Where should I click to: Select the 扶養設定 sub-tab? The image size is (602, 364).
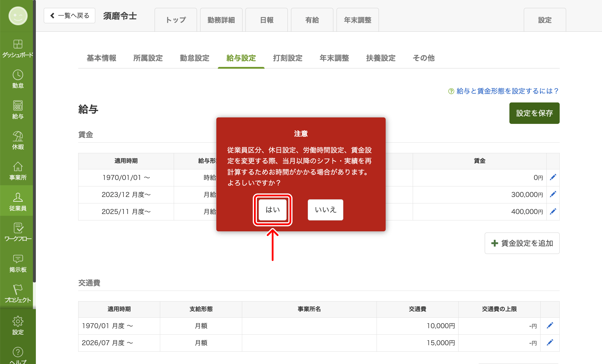click(x=381, y=58)
